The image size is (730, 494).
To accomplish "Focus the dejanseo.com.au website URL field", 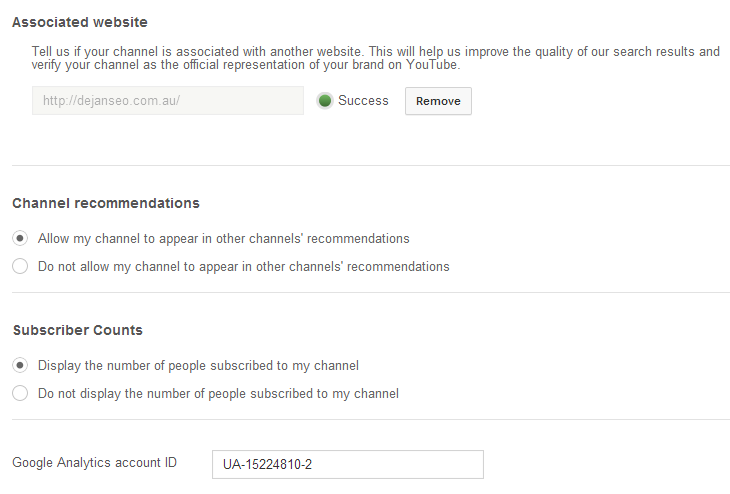I will [168, 101].
